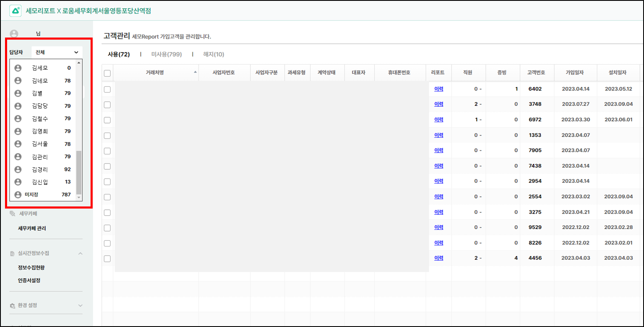Viewport: 644px width, 327px height.
Task: Click the 환경 설정 gear icon
Action: pos(13,305)
